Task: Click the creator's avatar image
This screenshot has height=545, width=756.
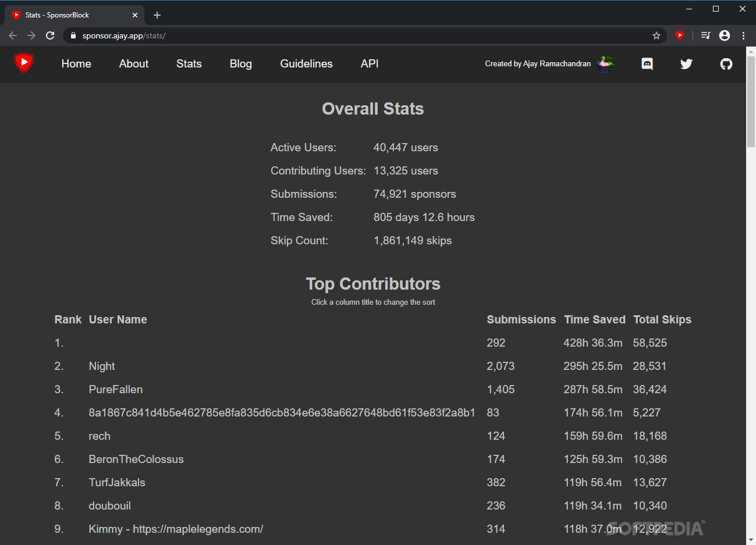Action: tap(605, 64)
